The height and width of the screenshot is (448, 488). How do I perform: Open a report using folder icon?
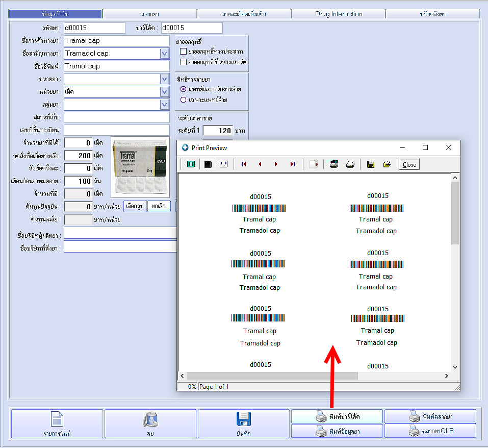pos(387,164)
